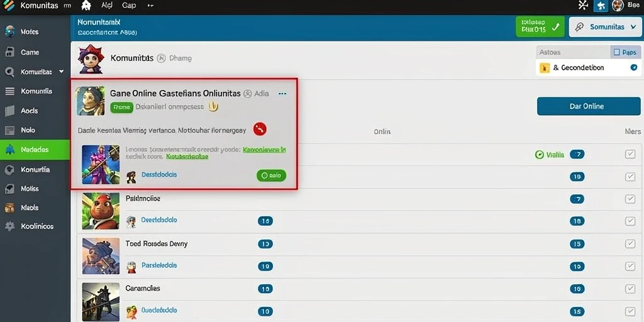Toggle checkbox in the Vialila row

pyautogui.click(x=630, y=155)
